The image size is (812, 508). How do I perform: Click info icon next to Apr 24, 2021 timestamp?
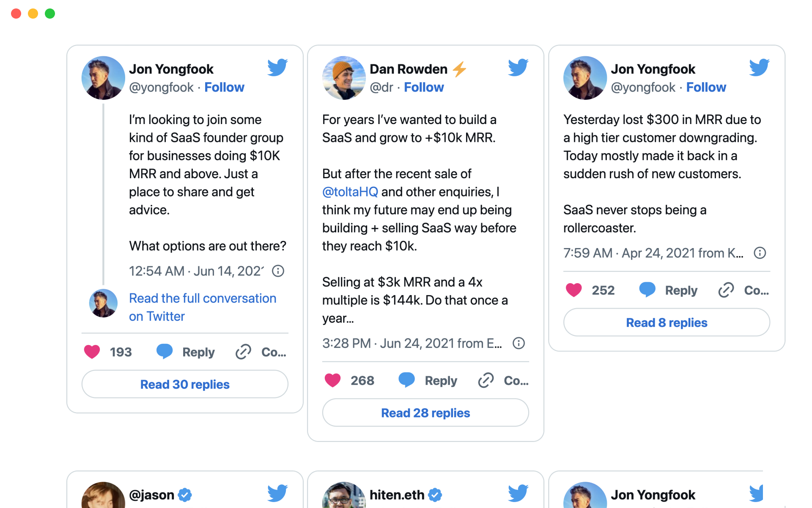760,253
